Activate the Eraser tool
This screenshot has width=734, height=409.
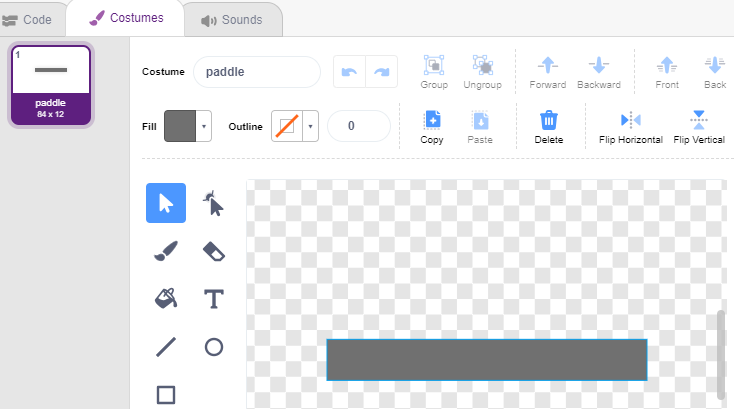[213, 251]
